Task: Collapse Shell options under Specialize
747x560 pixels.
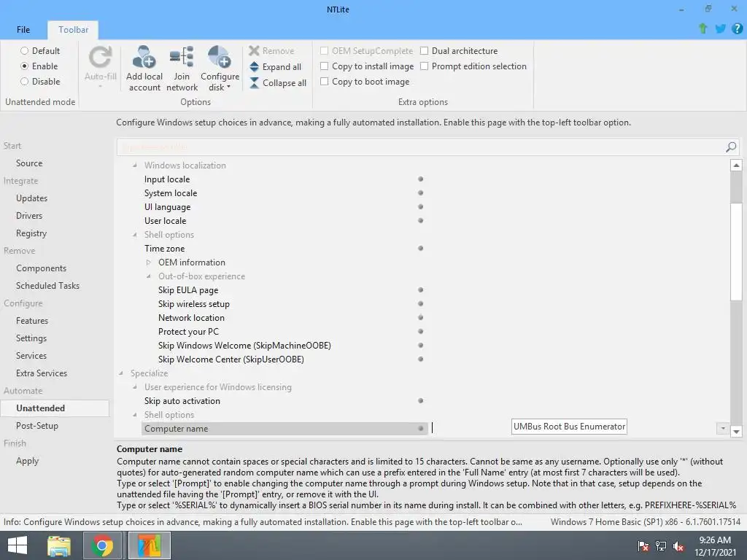Action: point(135,415)
